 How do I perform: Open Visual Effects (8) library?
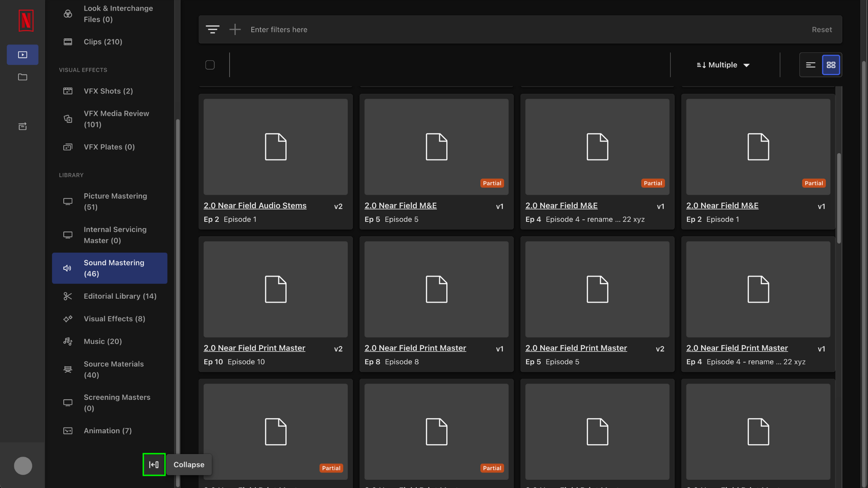pyautogui.click(x=109, y=319)
